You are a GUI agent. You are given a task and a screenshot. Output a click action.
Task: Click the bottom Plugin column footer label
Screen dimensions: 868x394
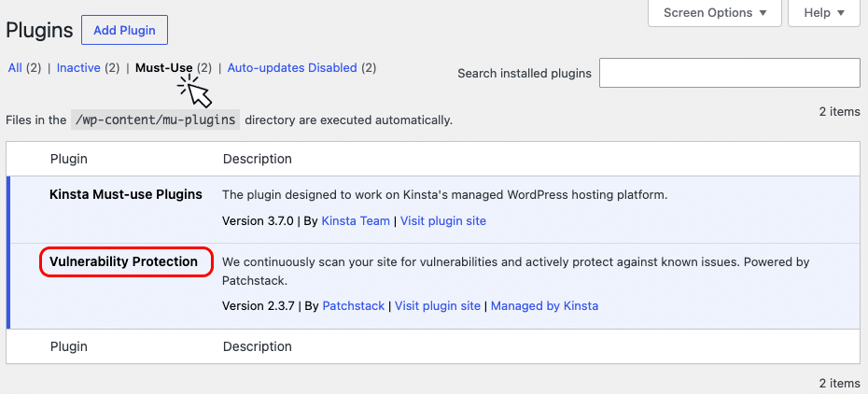pyautogui.click(x=69, y=347)
